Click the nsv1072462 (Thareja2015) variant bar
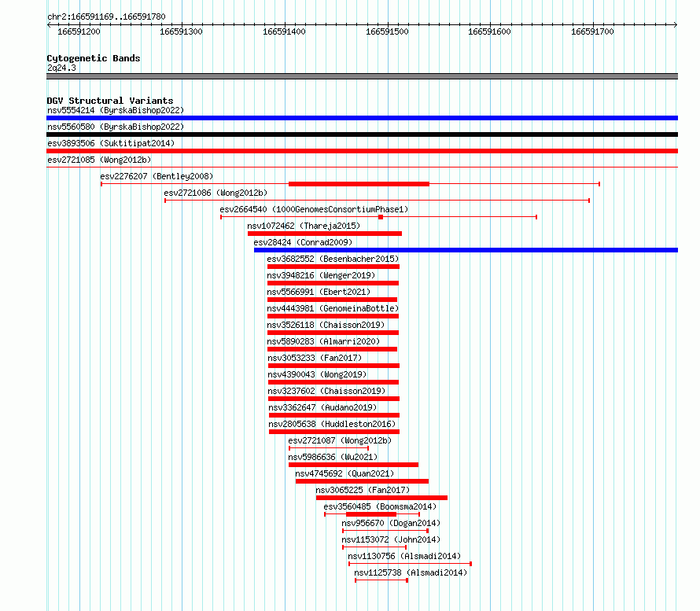This screenshot has width=700, height=611. [325, 234]
